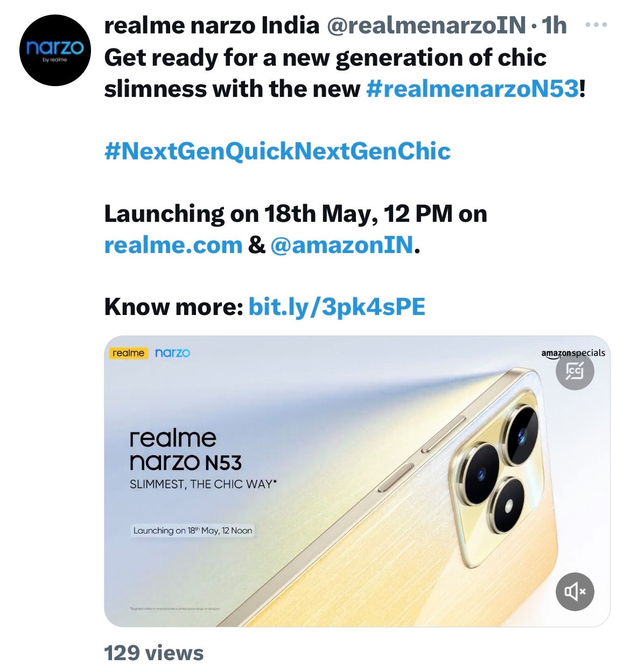The height and width of the screenshot is (672, 630).
Task: Visit the realme.com link
Action: click(x=173, y=245)
